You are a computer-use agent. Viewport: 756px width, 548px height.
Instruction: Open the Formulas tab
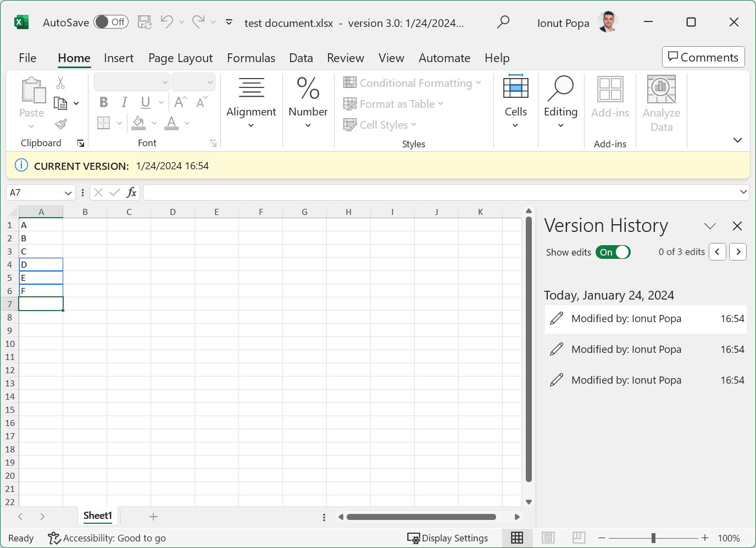point(251,58)
